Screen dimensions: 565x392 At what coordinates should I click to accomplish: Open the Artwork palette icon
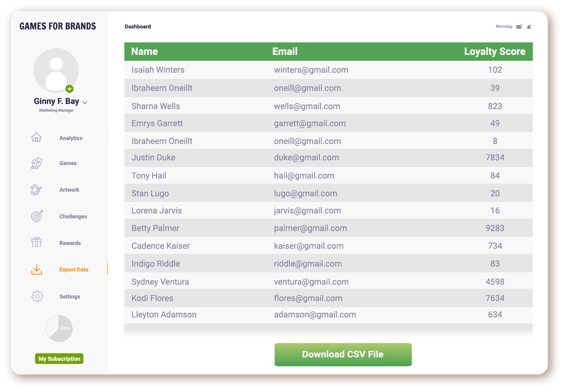click(36, 190)
